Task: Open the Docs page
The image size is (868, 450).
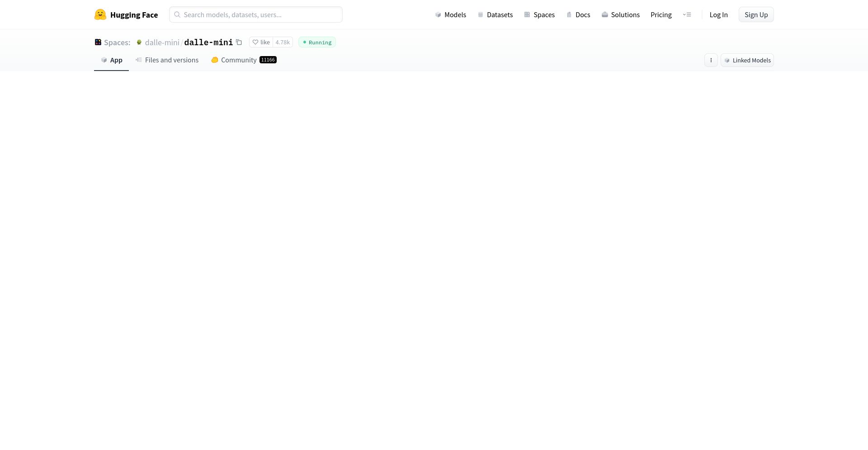Action: point(578,15)
